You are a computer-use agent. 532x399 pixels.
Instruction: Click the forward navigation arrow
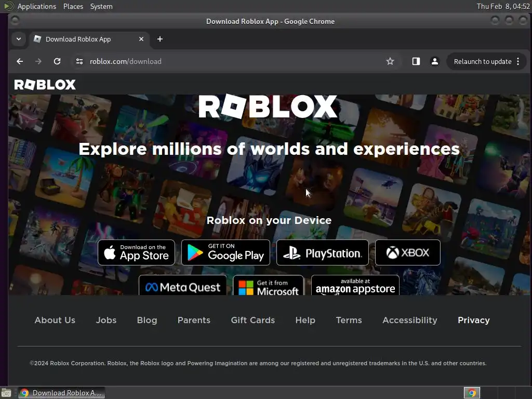tap(38, 61)
